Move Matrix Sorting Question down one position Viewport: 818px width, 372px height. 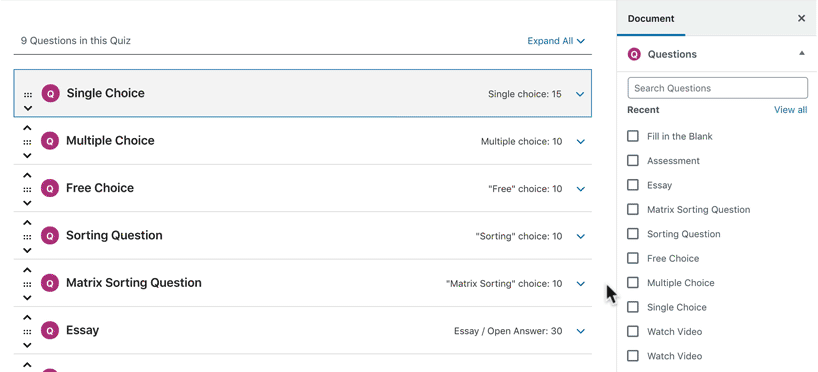(28, 298)
